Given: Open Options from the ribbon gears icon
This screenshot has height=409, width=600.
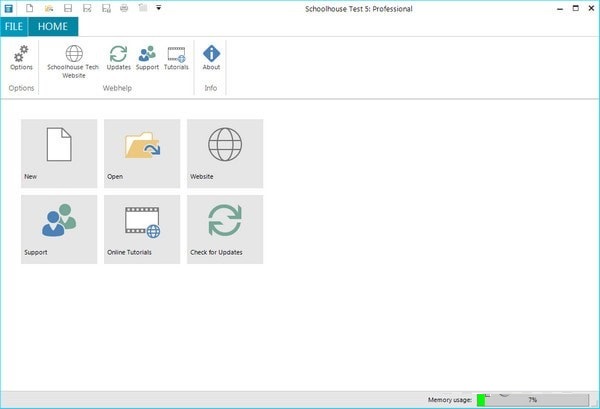Looking at the screenshot, I should [x=21, y=58].
